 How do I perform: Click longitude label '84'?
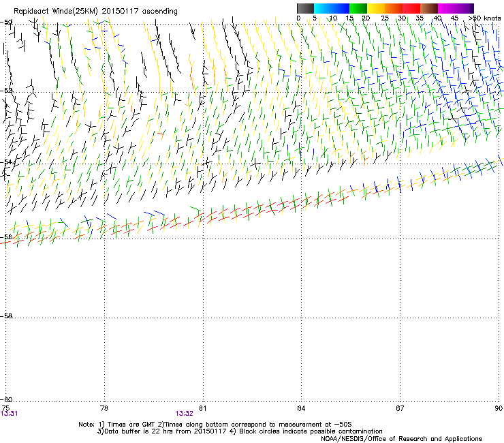(301, 408)
